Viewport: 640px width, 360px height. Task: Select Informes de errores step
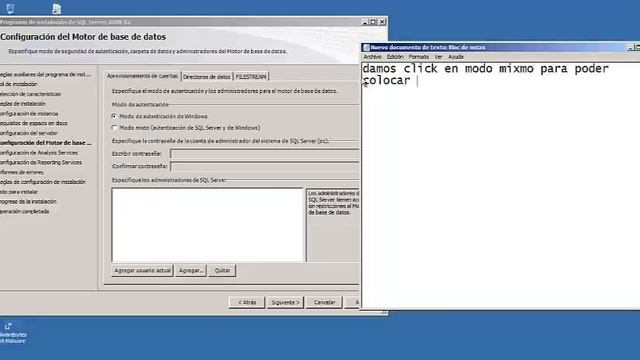pyautogui.click(x=22, y=172)
